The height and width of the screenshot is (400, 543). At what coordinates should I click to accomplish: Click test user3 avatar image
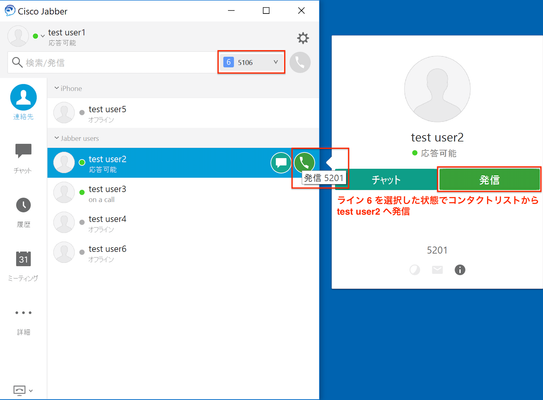(x=64, y=193)
